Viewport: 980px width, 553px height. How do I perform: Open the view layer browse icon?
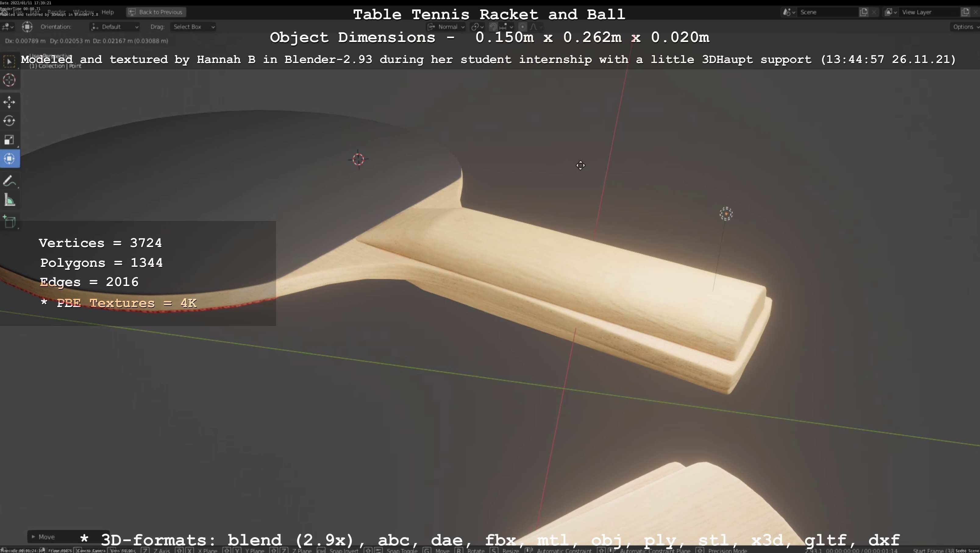[x=891, y=12]
